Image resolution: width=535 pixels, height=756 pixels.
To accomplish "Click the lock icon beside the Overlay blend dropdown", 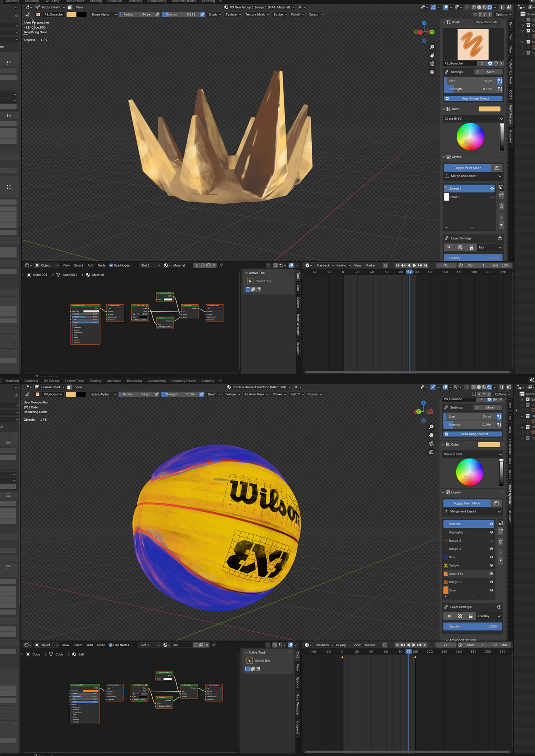I will tap(470, 616).
